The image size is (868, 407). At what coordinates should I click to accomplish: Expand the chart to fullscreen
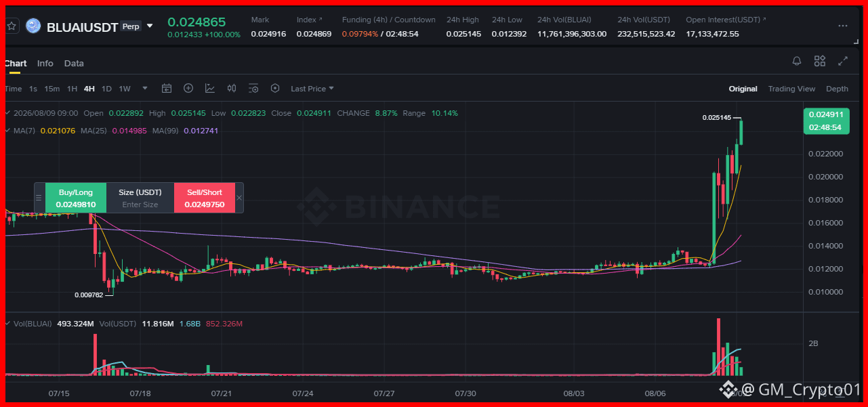click(x=843, y=61)
